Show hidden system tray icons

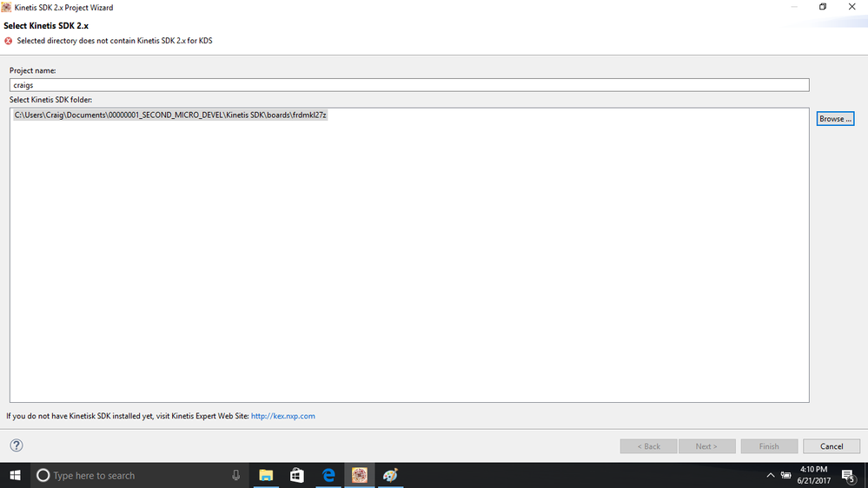point(770,475)
